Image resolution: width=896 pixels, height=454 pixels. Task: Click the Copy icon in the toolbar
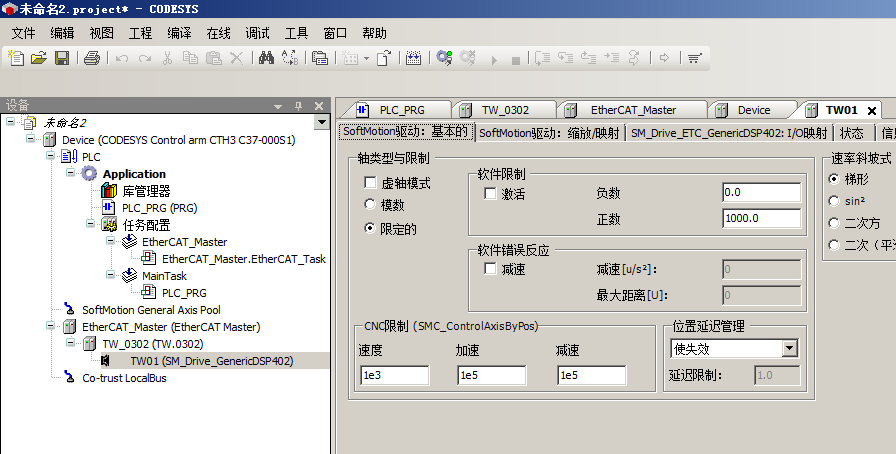[190, 58]
